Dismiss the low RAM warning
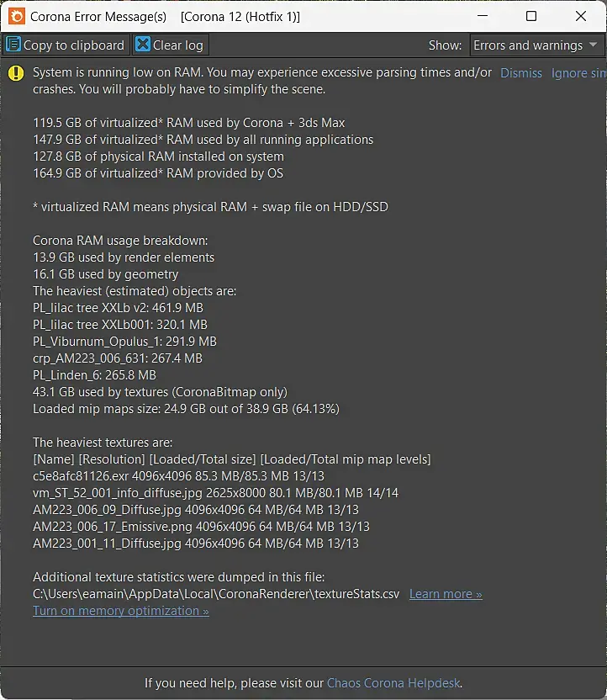This screenshot has width=607, height=700. pos(521,73)
